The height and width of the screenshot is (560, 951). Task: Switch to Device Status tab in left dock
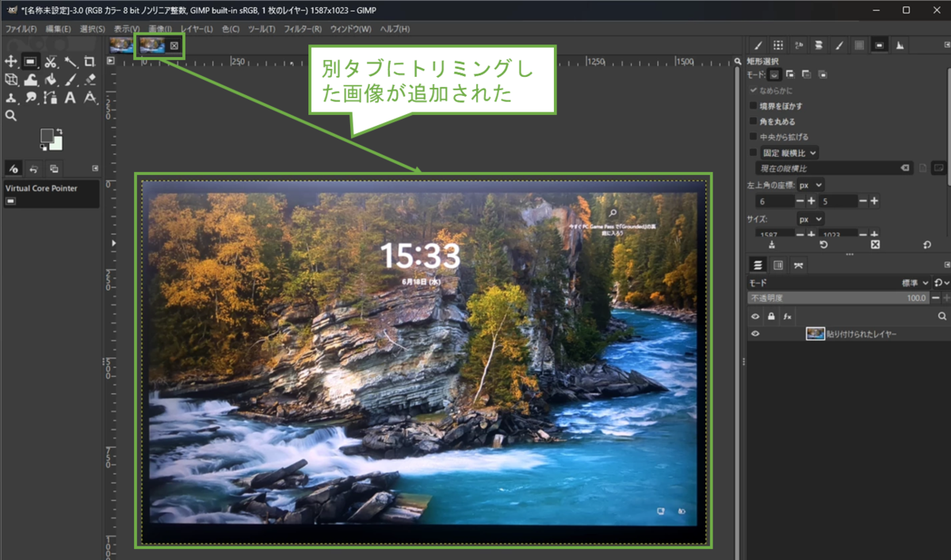pos(13,169)
